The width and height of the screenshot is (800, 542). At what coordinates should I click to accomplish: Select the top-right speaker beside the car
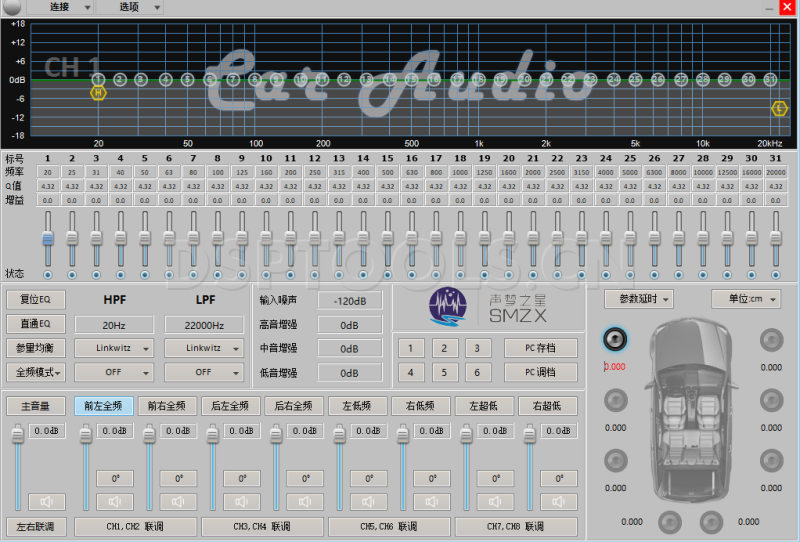pos(771,340)
